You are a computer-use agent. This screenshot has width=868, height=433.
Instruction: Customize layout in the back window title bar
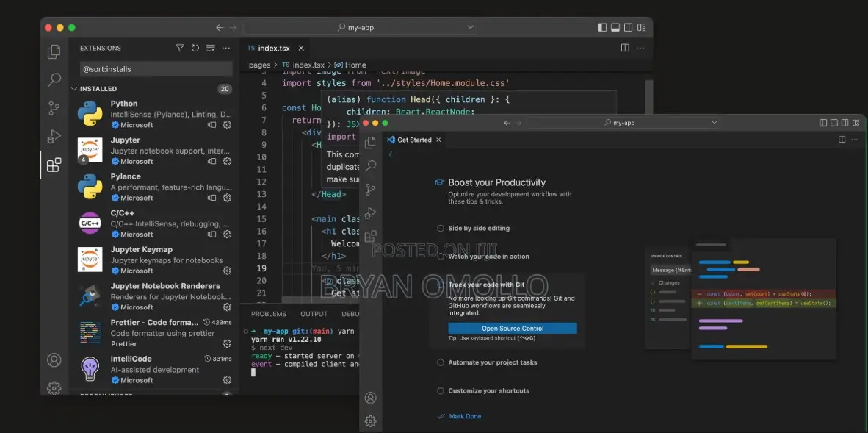coord(642,27)
